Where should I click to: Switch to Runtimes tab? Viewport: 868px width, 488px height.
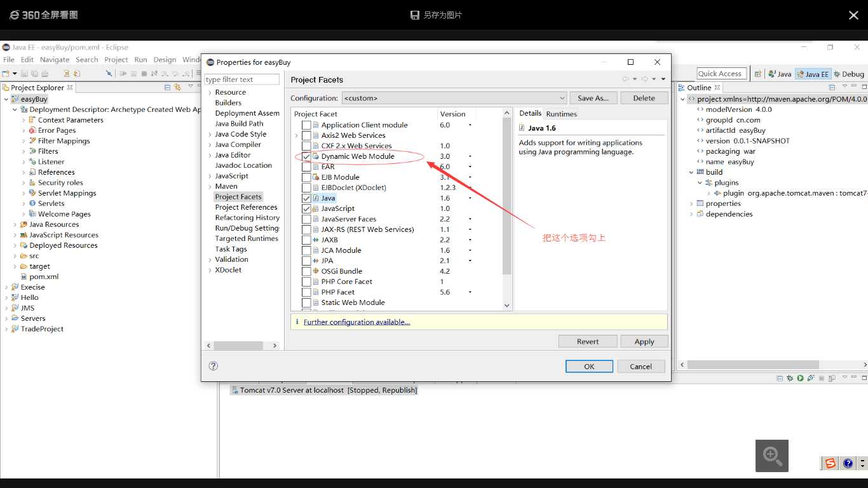click(x=562, y=114)
